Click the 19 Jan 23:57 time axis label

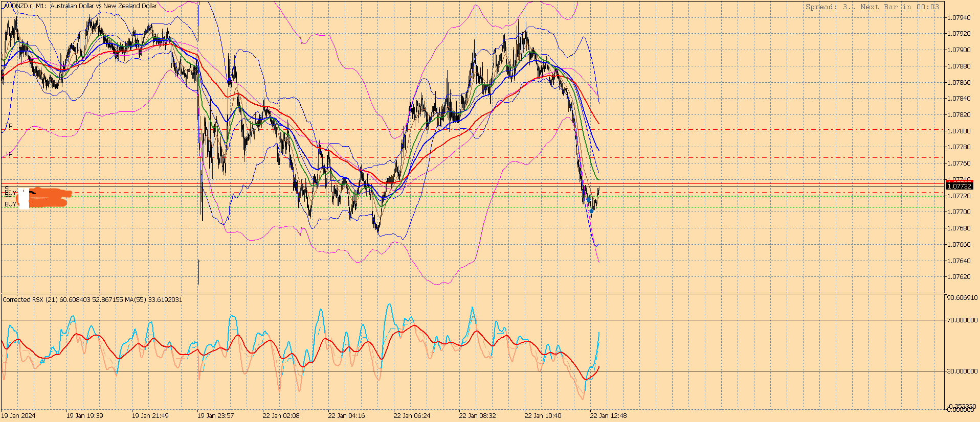(x=216, y=416)
